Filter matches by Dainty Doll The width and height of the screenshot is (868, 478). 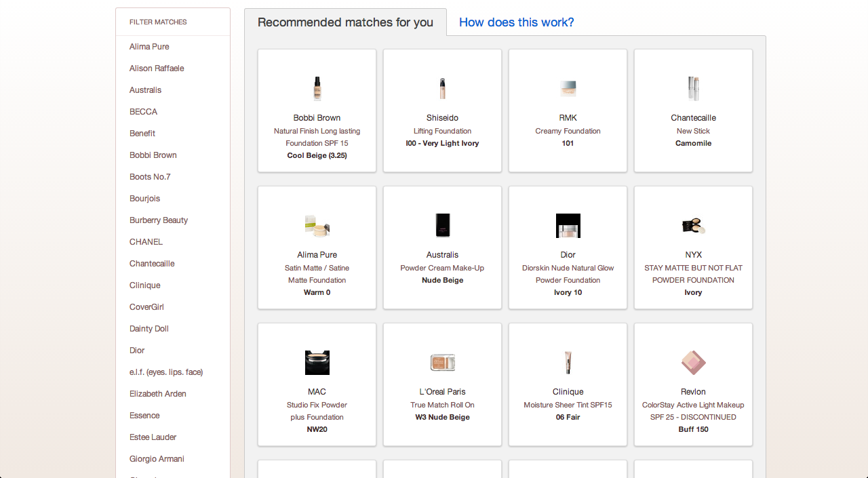[149, 329]
